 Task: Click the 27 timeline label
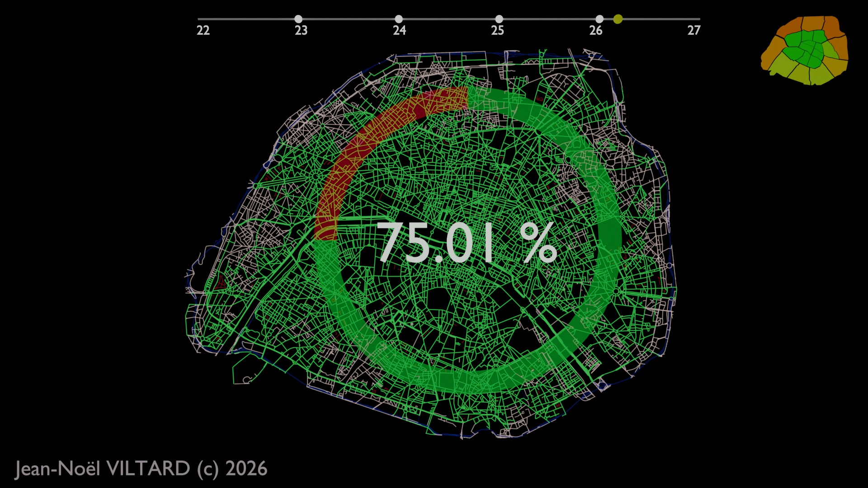[694, 30]
